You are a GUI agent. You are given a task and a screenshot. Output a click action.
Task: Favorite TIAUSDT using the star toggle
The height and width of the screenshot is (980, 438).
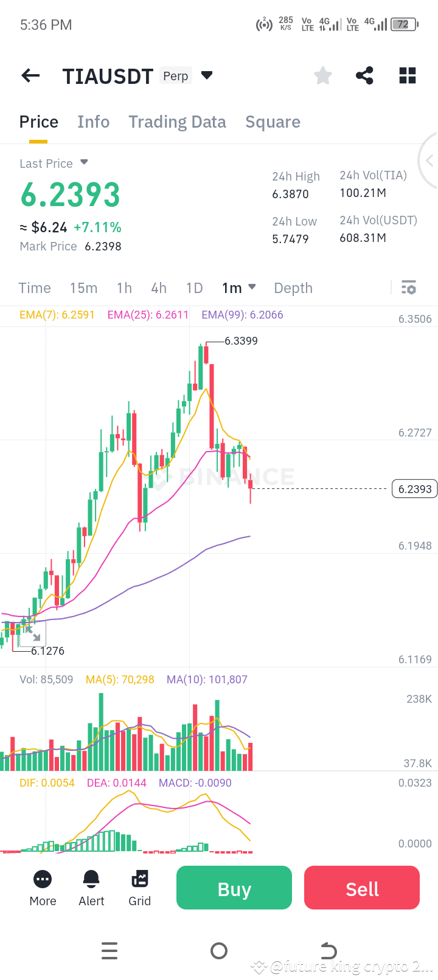[322, 75]
